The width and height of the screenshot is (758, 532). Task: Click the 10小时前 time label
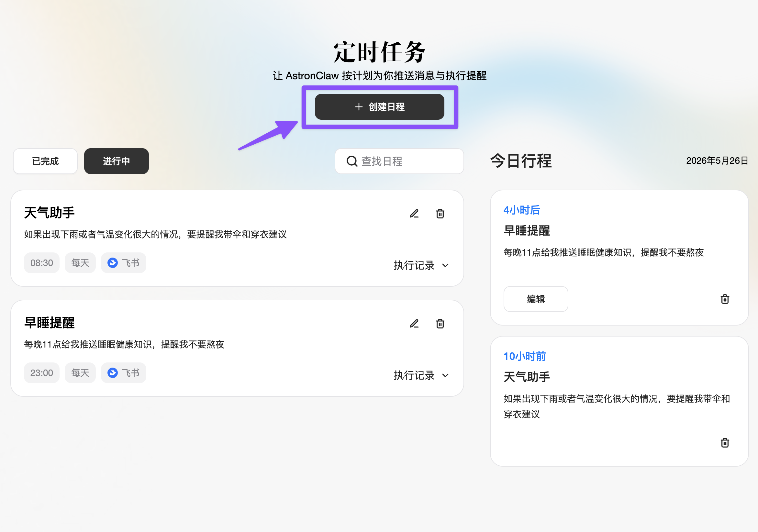pyautogui.click(x=525, y=356)
